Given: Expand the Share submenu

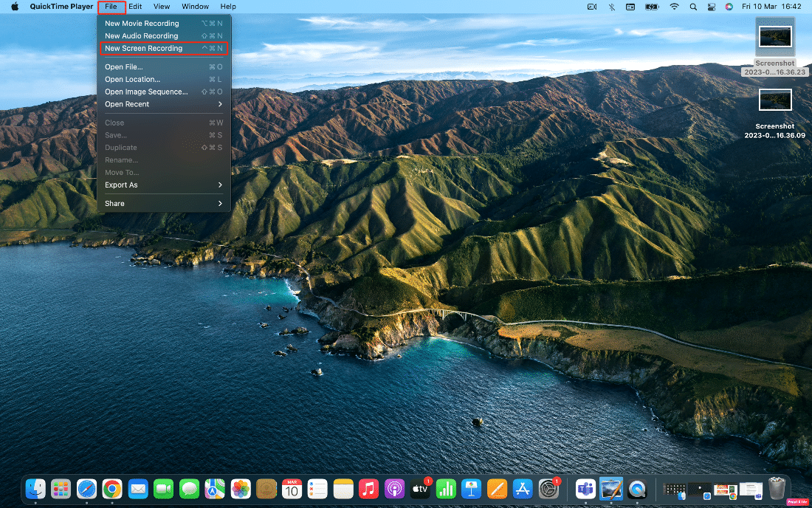Looking at the screenshot, I should (164, 204).
